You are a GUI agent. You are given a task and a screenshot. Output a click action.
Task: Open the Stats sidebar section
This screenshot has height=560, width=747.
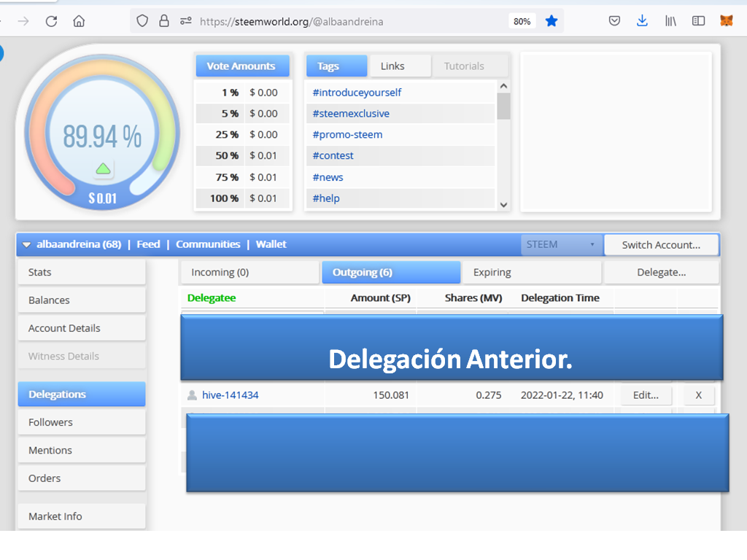[x=82, y=273]
